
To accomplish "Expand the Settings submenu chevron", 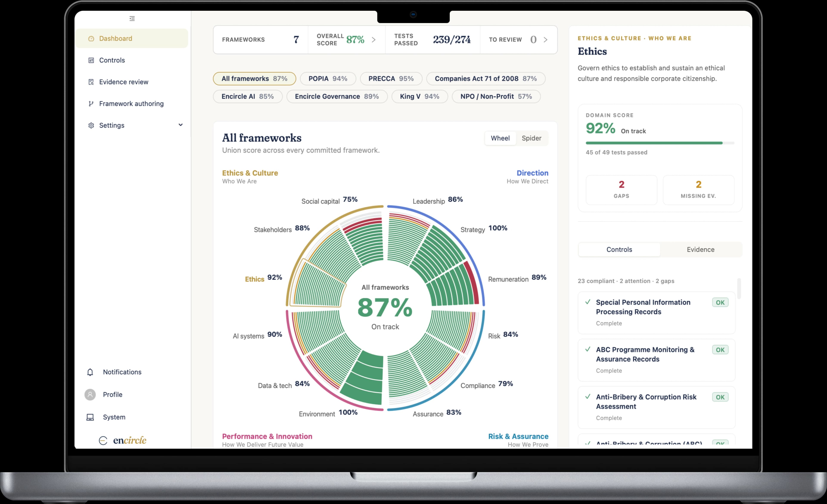I will tap(180, 125).
